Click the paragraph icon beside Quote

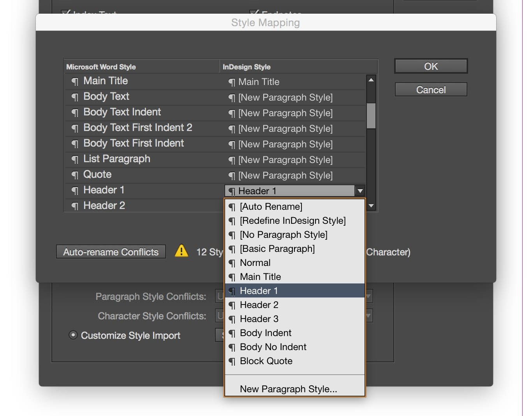[x=74, y=175]
